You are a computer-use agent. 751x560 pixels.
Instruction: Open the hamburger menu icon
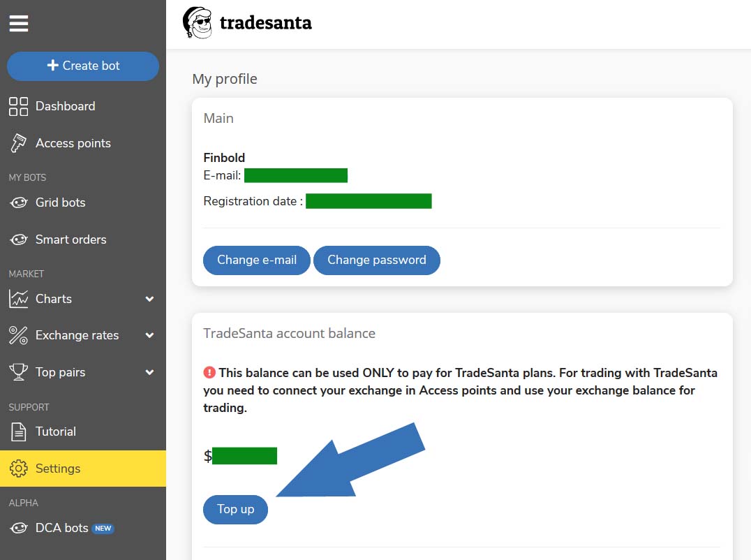tap(19, 24)
